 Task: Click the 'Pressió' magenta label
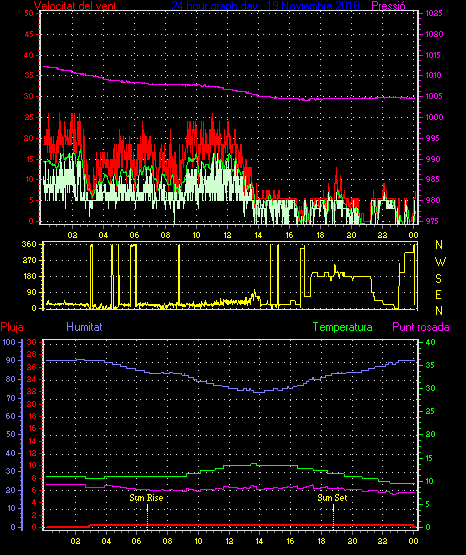(388, 6)
